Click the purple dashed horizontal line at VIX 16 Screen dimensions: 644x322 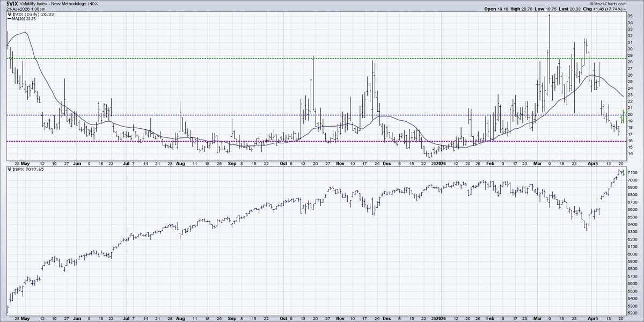(317, 141)
